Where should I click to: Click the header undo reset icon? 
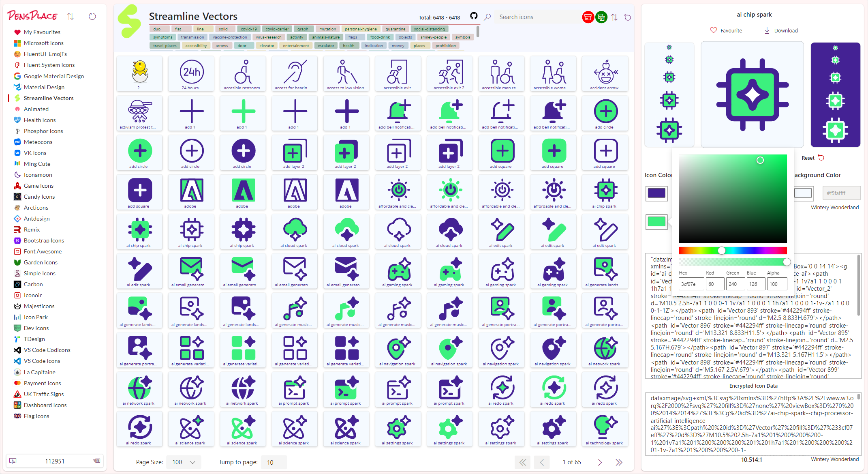click(x=628, y=17)
